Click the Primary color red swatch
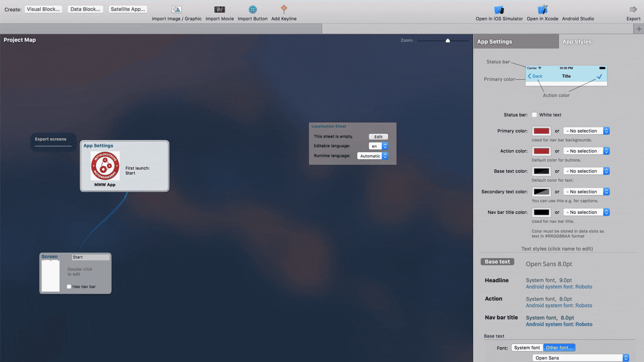 [542, 130]
